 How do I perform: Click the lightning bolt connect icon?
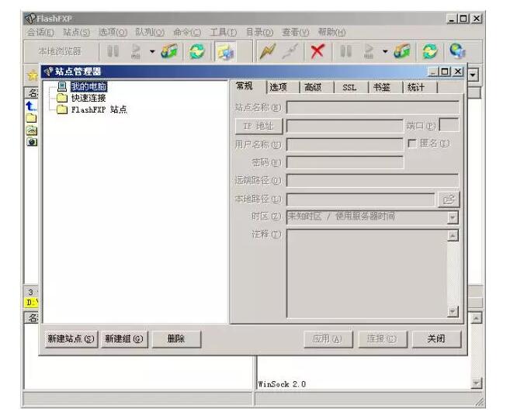tap(269, 52)
